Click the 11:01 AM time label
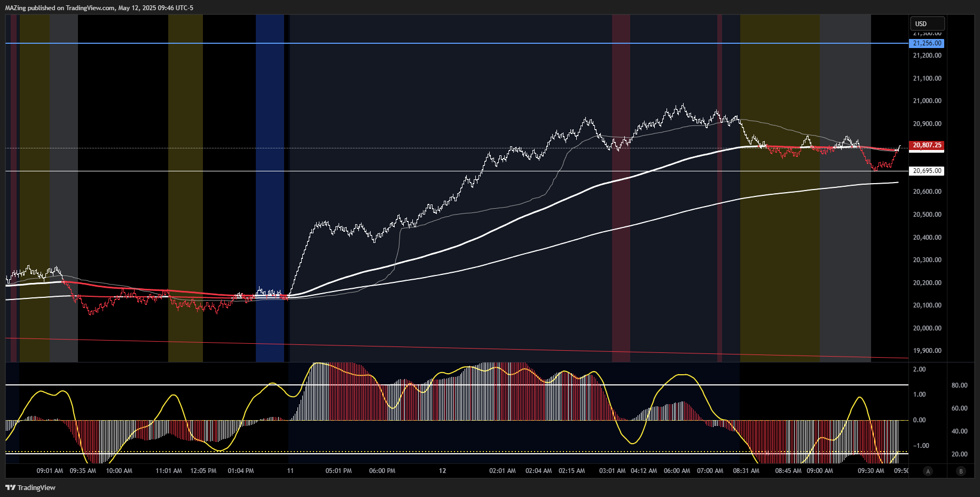Viewport: 980px width, 497px height. 169,471
